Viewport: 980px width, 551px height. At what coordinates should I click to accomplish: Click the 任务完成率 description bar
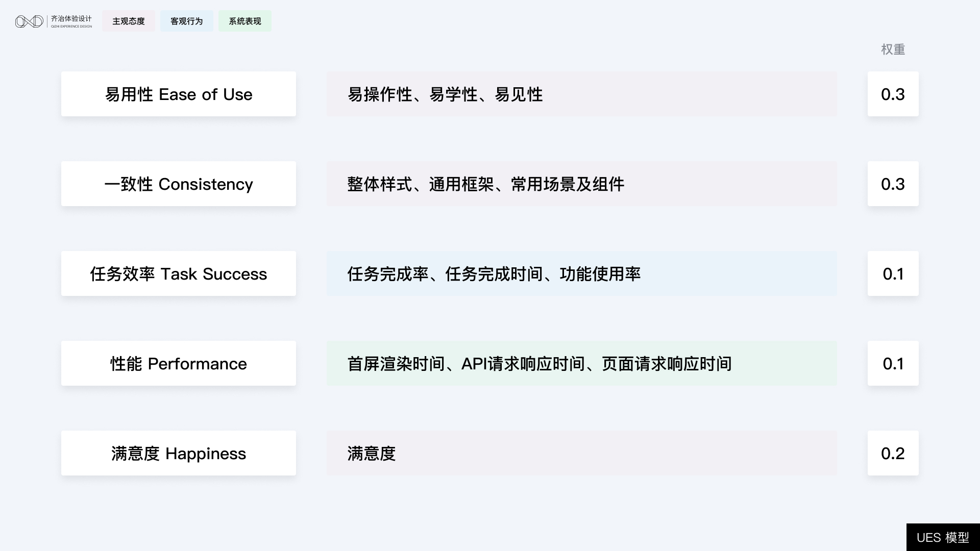pos(582,274)
